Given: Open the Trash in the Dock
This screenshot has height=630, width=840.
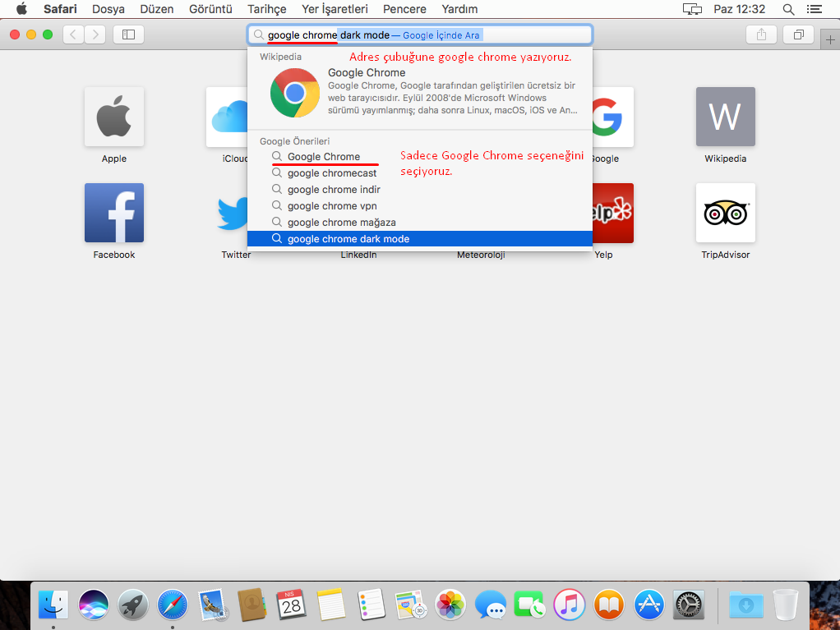Looking at the screenshot, I should 786,605.
